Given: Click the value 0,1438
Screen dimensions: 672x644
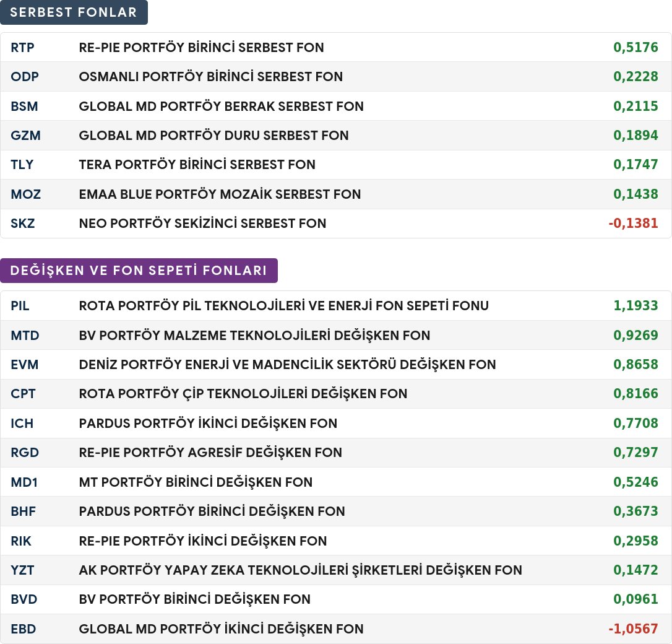Looking at the screenshot, I should (635, 194).
